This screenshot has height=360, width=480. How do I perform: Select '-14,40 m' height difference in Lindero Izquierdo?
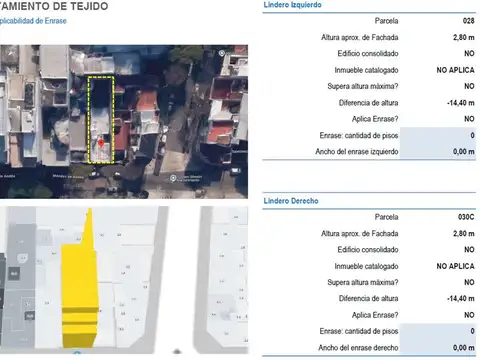461,103
